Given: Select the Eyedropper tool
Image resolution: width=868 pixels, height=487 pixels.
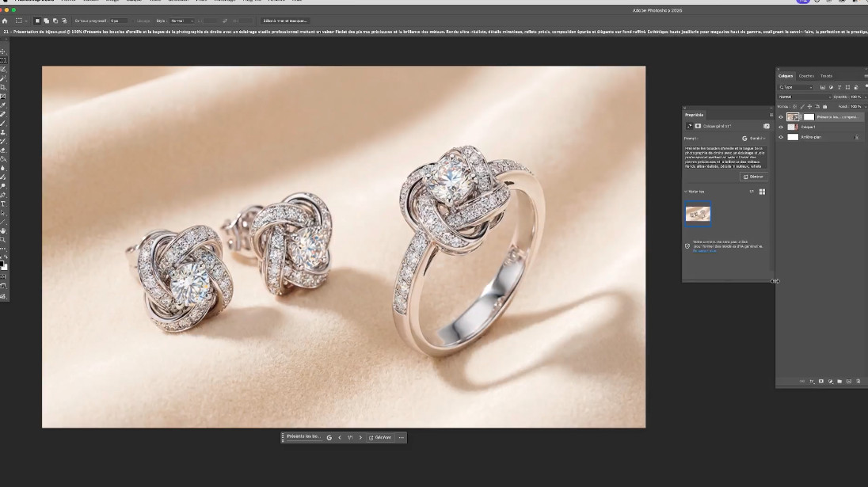Looking at the screenshot, I should 3,105.
